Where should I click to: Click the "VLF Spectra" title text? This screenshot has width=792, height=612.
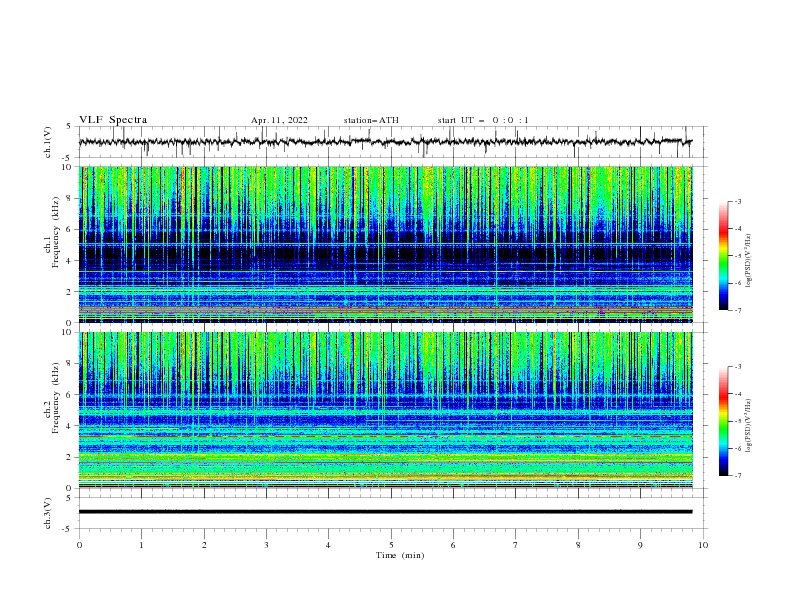point(113,120)
